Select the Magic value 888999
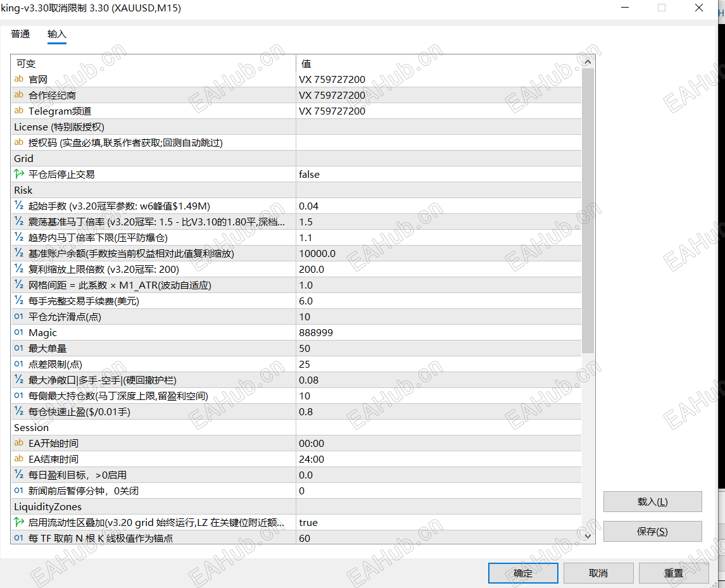The width and height of the screenshot is (725, 588). pos(438,333)
